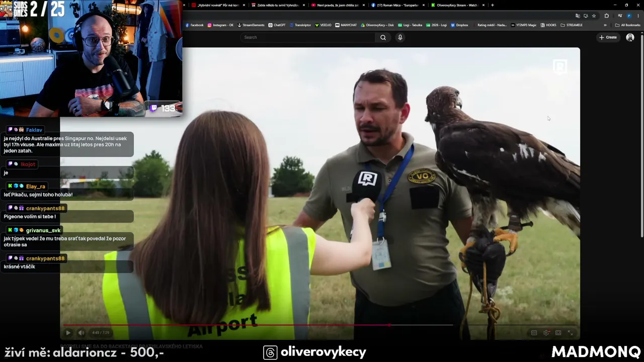644x362 pixels.
Task: Open the Transkriptor bookmark
Action: tap(300, 25)
